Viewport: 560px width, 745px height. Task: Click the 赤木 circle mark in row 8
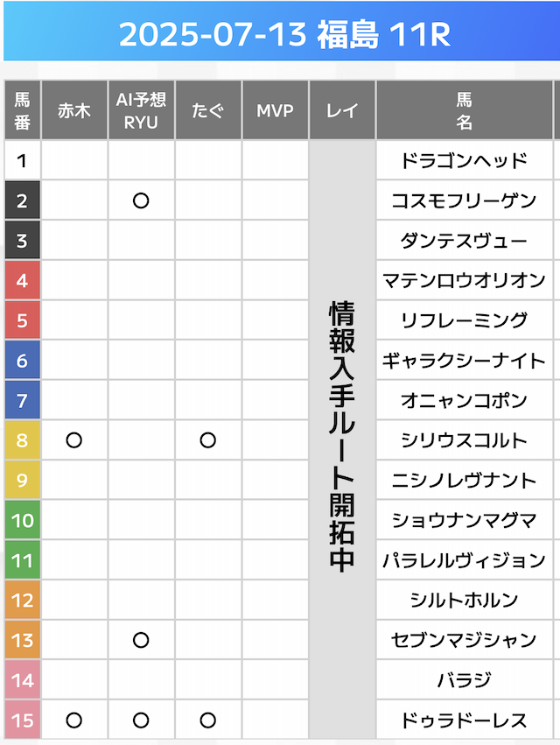click(74, 440)
